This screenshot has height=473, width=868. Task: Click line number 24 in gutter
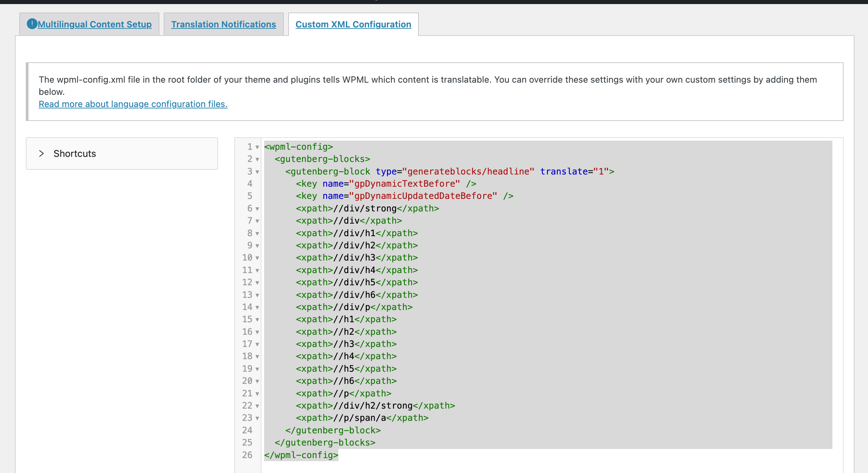point(247,430)
